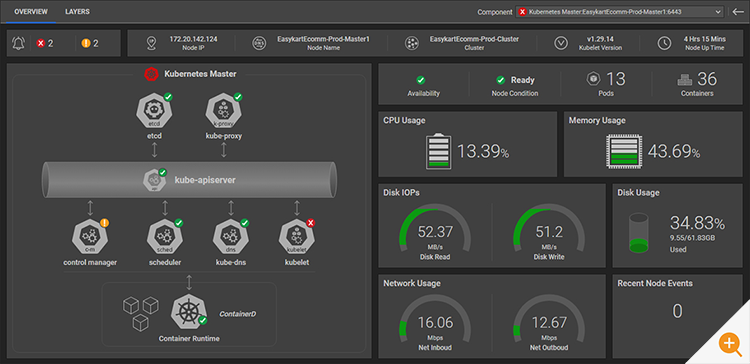Select the kube-dns component icon
The width and height of the screenshot is (750, 364).
231,238
